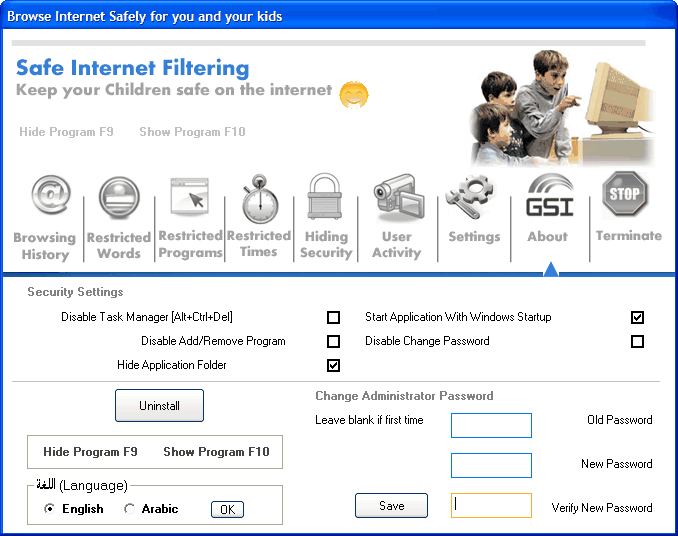Click the Change Administrator Password heading
This screenshot has height=536, width=678.
click(x=404, y=396)
